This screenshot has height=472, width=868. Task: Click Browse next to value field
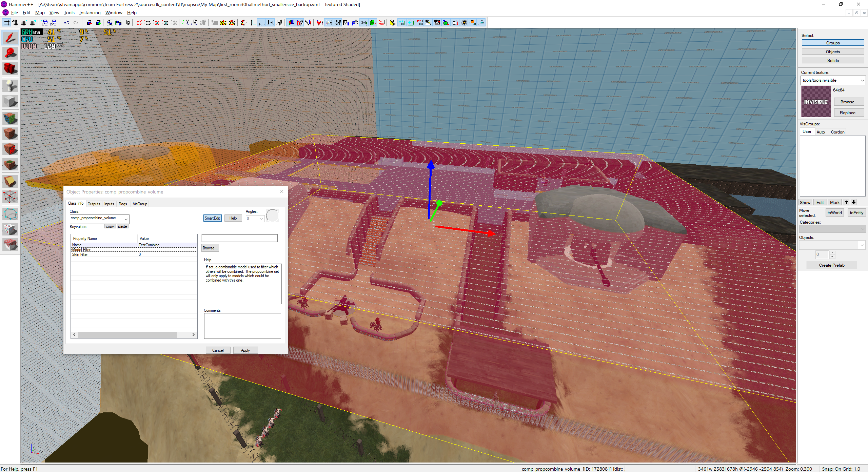click(x=210, y=248)
